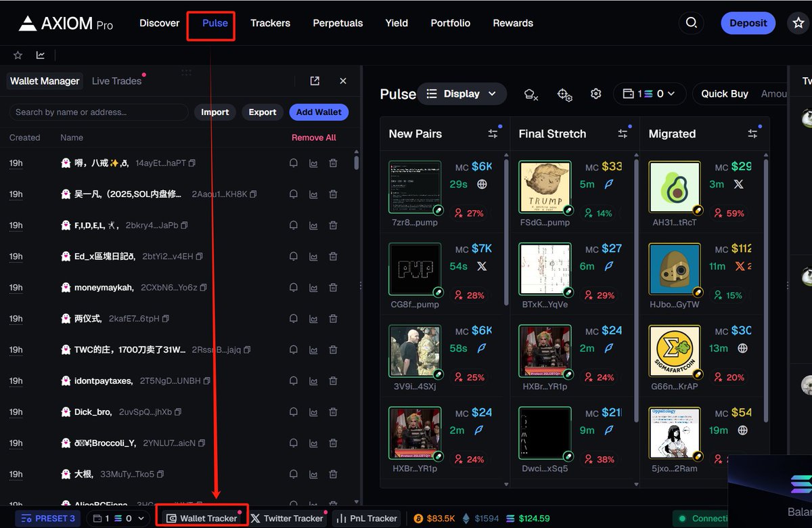This screenshot has height=528, width=812.
Task: Expand the Display dropdown in Pulse
Action: pyautogui.click(x=461, y=94)
